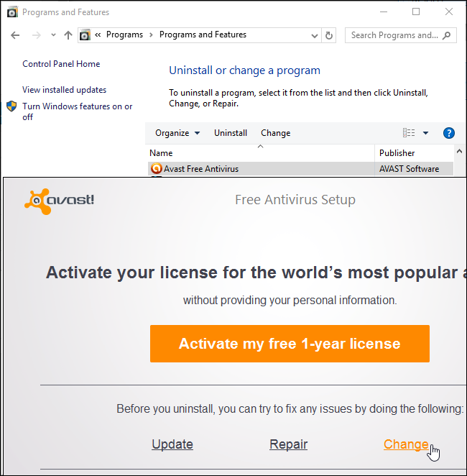Open the blue Help icon

(449, 133)
